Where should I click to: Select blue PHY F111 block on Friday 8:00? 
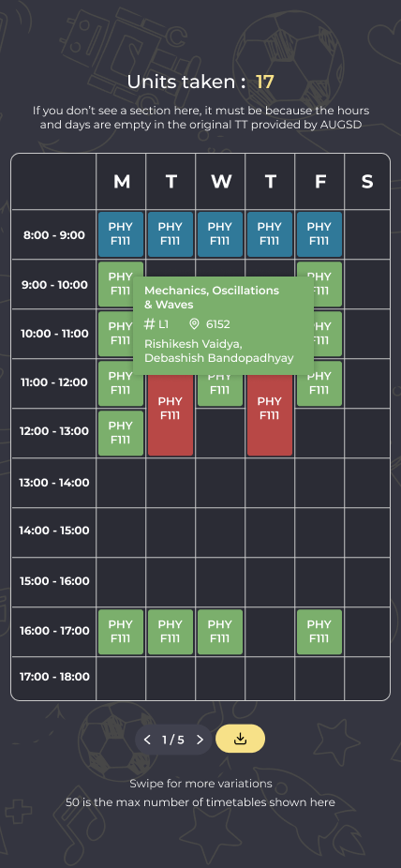point(319,234)
